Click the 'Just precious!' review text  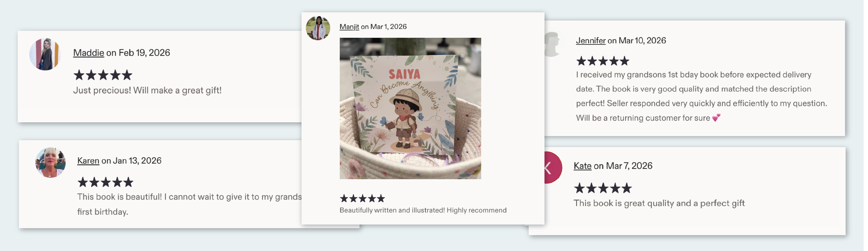pyautogui.click(x=147, y=90)
